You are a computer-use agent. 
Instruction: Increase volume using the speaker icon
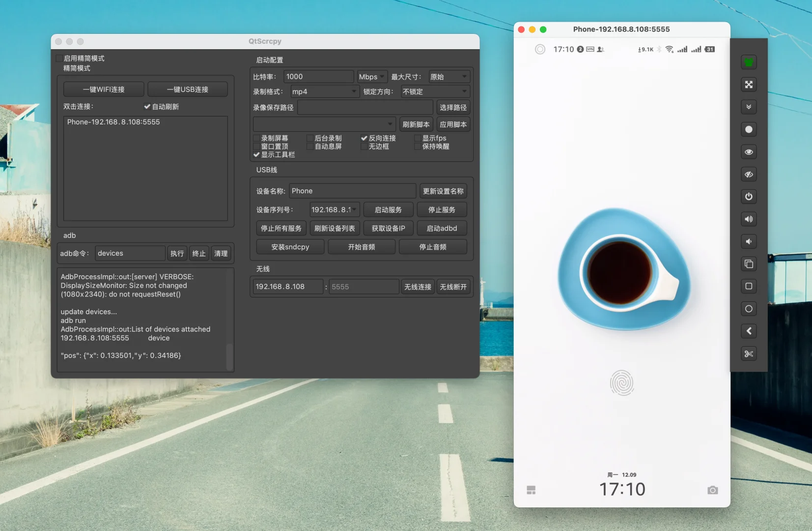pos(749,219)
